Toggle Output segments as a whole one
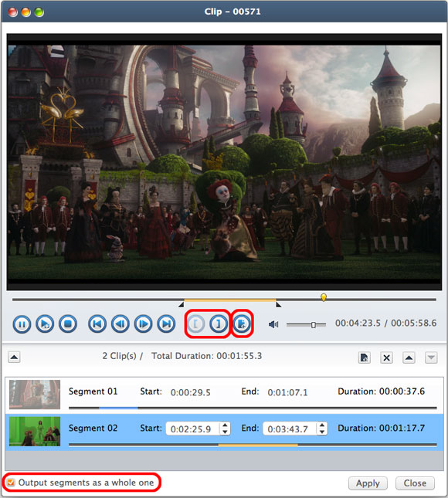 tap(11, 483)
